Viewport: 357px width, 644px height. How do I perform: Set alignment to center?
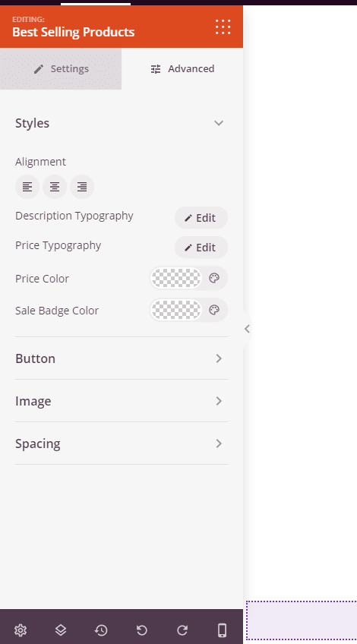[55, 187]
